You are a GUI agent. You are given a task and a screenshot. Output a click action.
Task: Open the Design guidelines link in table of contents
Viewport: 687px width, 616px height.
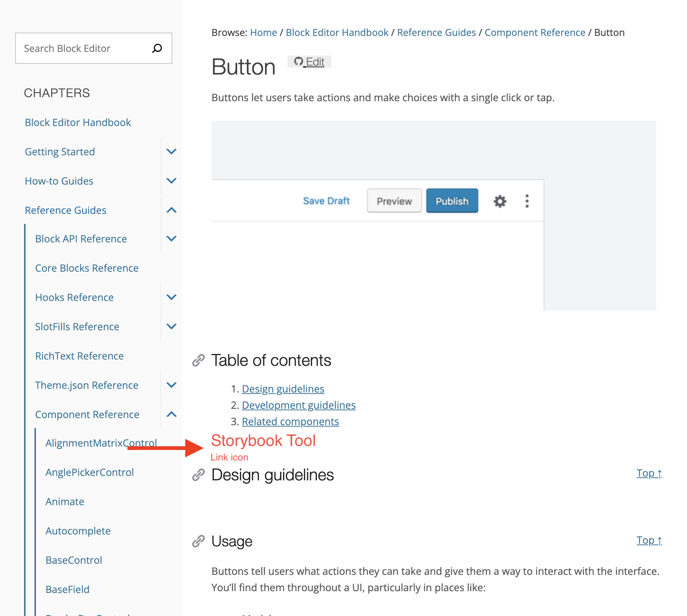[283, 388]
